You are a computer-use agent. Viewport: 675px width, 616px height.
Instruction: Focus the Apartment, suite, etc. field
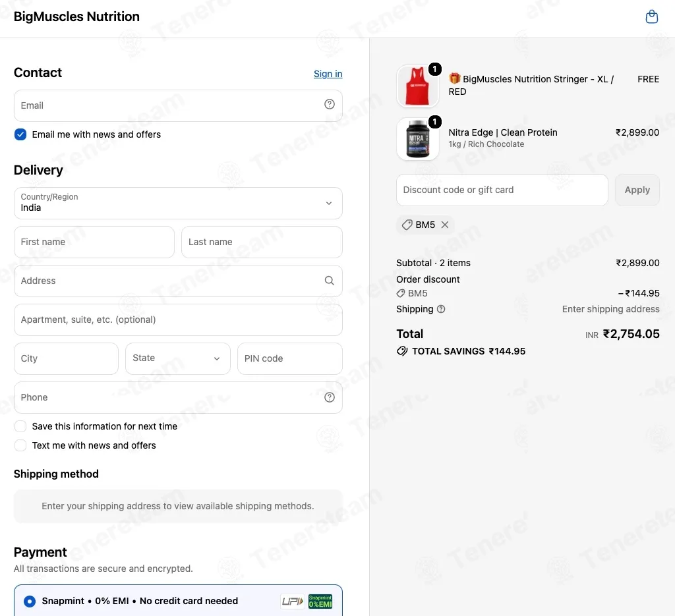coord(178,320)
